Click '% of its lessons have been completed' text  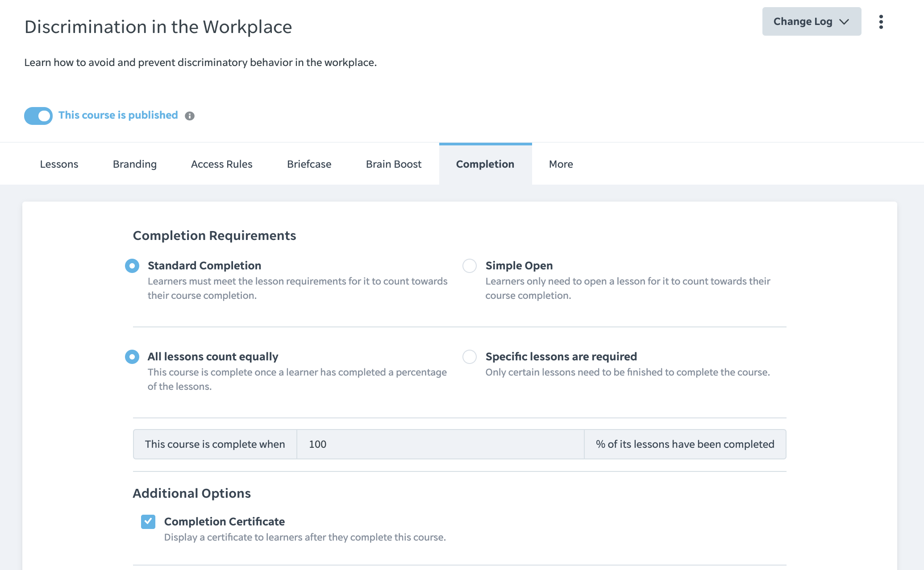[685, 444]
